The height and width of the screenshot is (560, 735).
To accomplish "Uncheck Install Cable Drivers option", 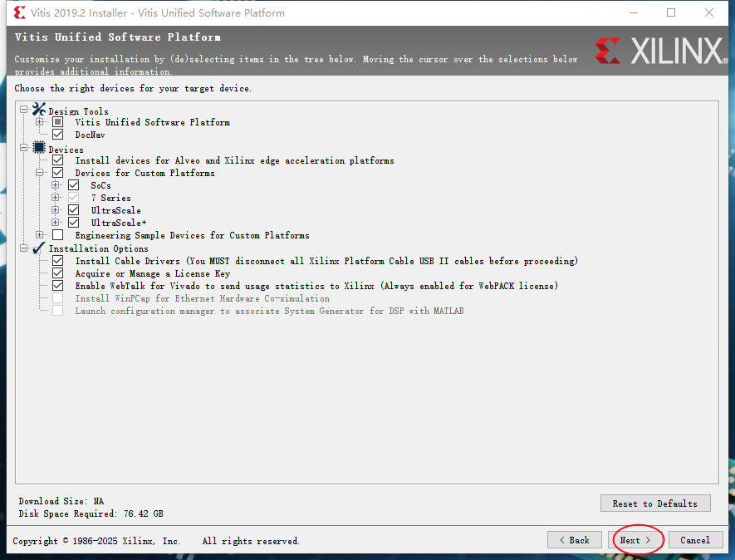I will [57, 261].
